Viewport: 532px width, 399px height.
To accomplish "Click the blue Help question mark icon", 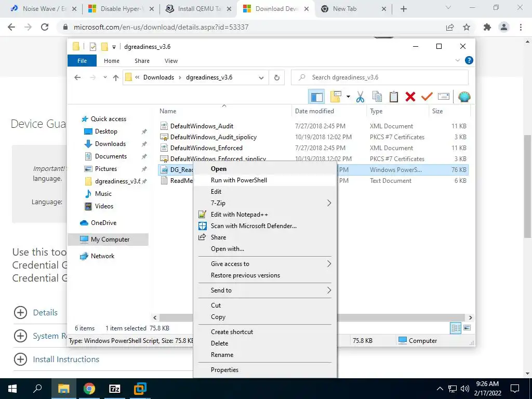I will click(x=469, y=60).
